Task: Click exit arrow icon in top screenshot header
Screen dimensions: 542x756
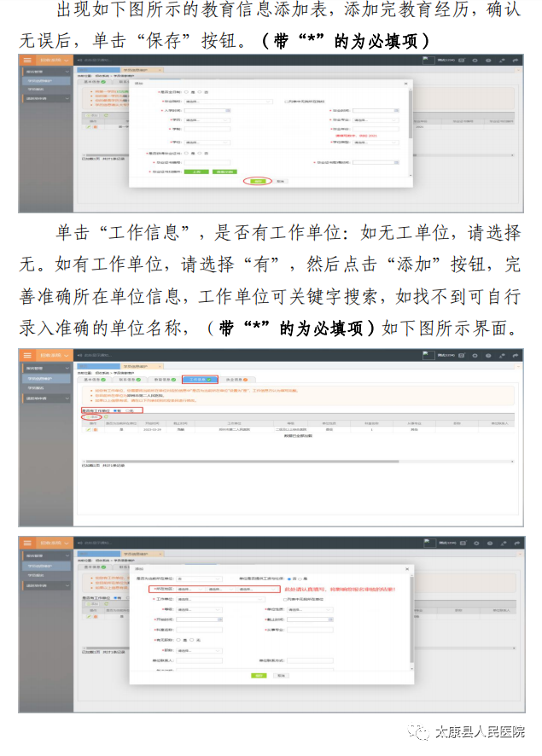Action: pyautogui.click(x=515, y=61)
